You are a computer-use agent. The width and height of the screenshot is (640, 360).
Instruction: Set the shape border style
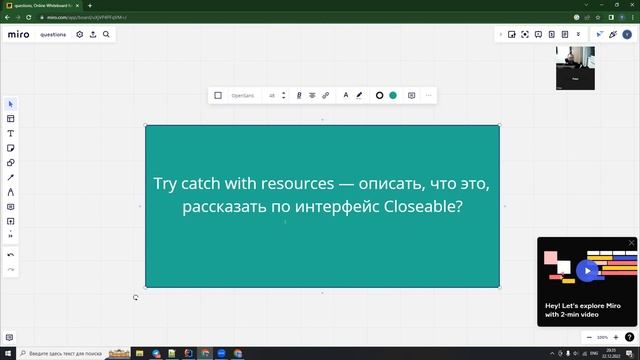click(380, 96)
